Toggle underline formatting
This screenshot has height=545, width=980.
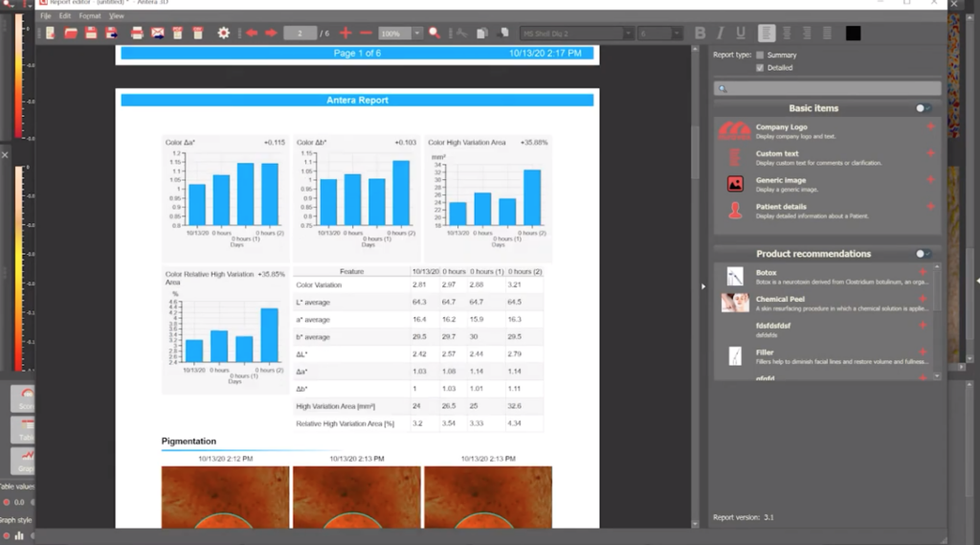coord(741,34)
